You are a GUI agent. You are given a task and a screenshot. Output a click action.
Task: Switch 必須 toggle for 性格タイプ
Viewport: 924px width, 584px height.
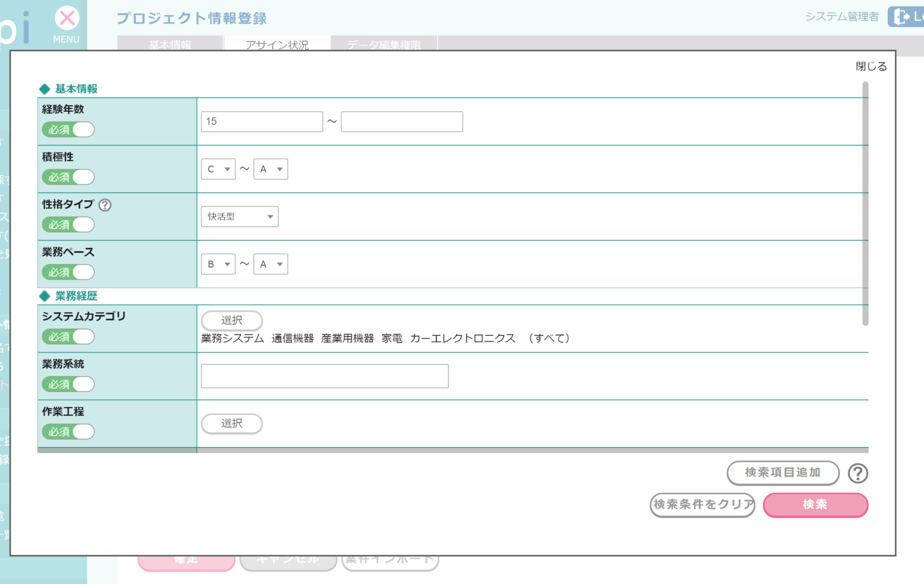point(68,225)
